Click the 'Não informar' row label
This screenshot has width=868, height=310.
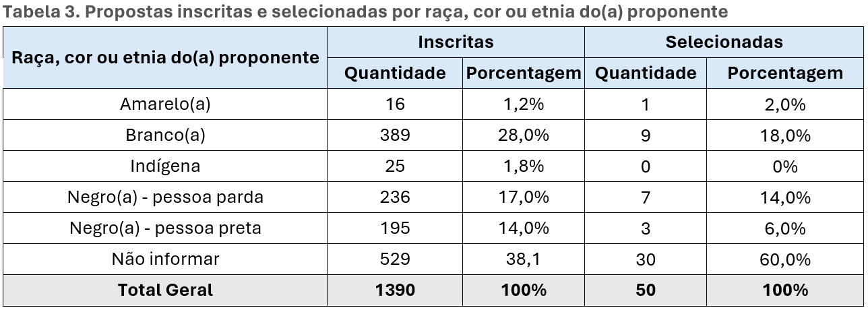[x=165, y=259]
